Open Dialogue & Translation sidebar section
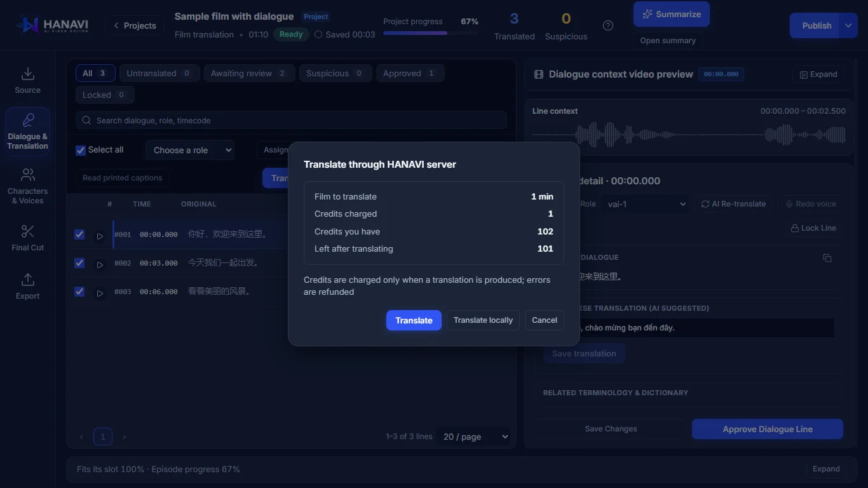 point(27,132)
